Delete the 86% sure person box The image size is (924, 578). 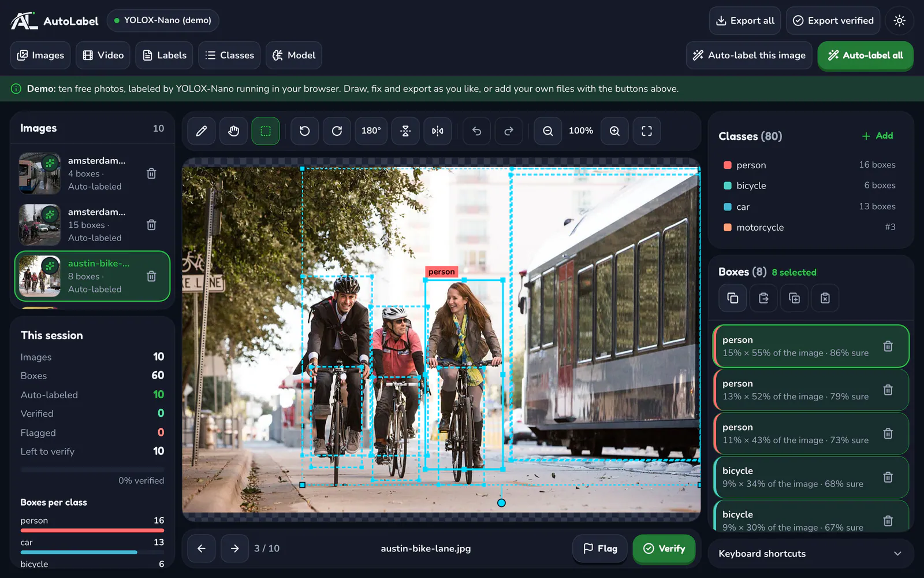888,346
